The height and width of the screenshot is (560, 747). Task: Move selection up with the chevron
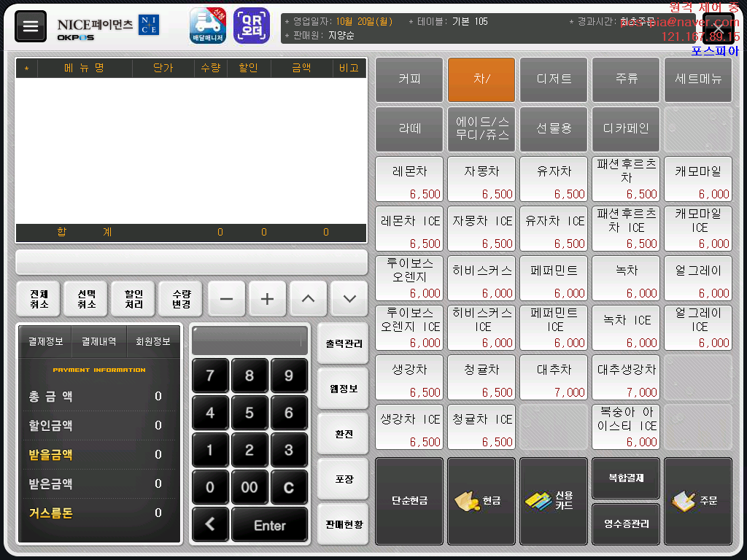[308, 299]
